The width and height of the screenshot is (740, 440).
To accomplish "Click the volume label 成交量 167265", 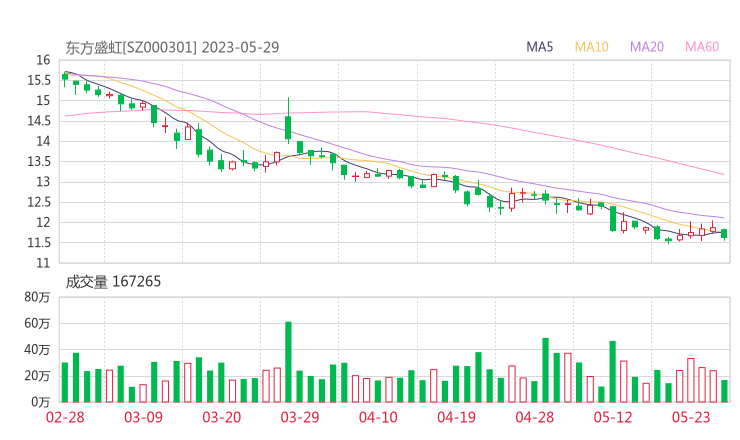I will click(113, 282).
